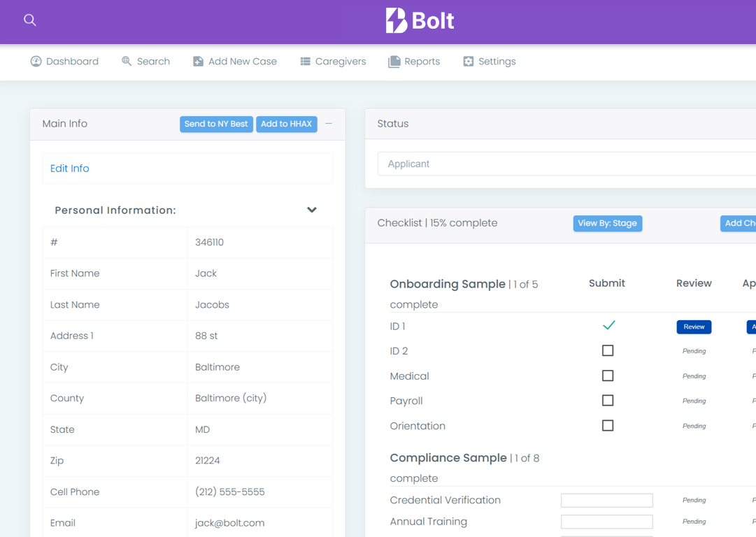Click the Bolt logo in the header

(x=419, y=21)
